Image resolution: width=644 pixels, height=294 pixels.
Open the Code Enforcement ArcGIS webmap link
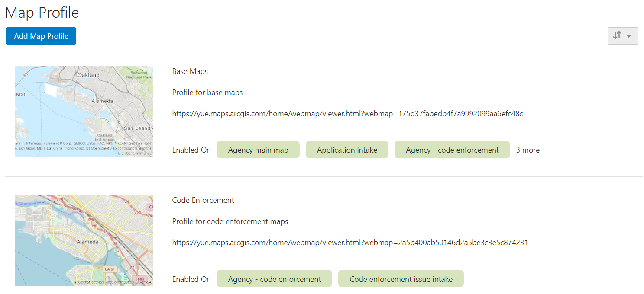pyautogui.click(x=350, y=242)
